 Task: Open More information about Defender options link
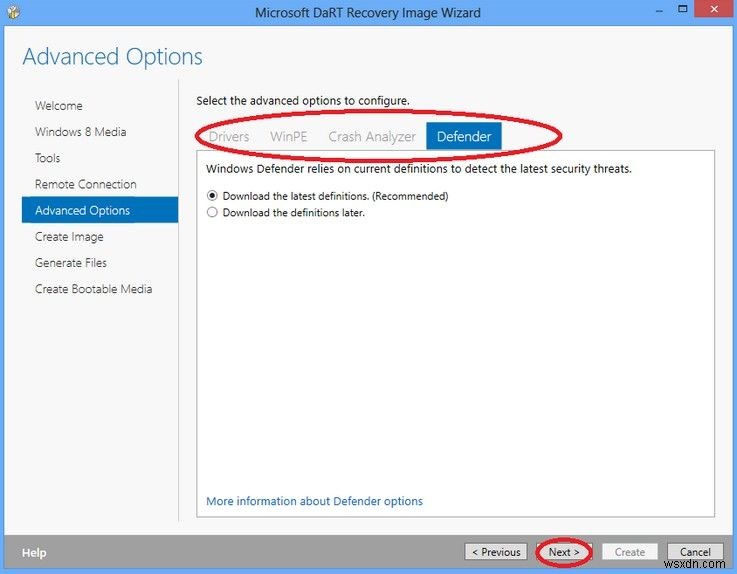(x=314, y=501)
